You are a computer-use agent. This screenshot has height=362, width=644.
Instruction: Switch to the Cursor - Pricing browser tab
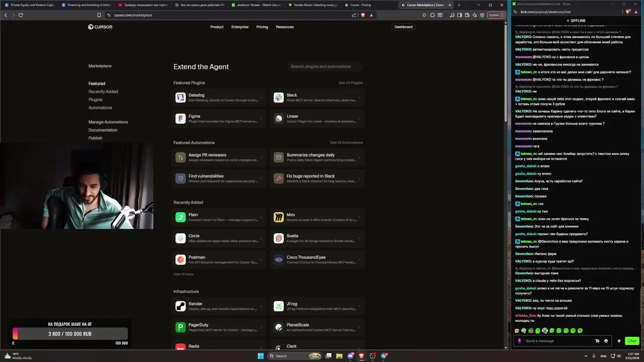(x=366, y=5)
